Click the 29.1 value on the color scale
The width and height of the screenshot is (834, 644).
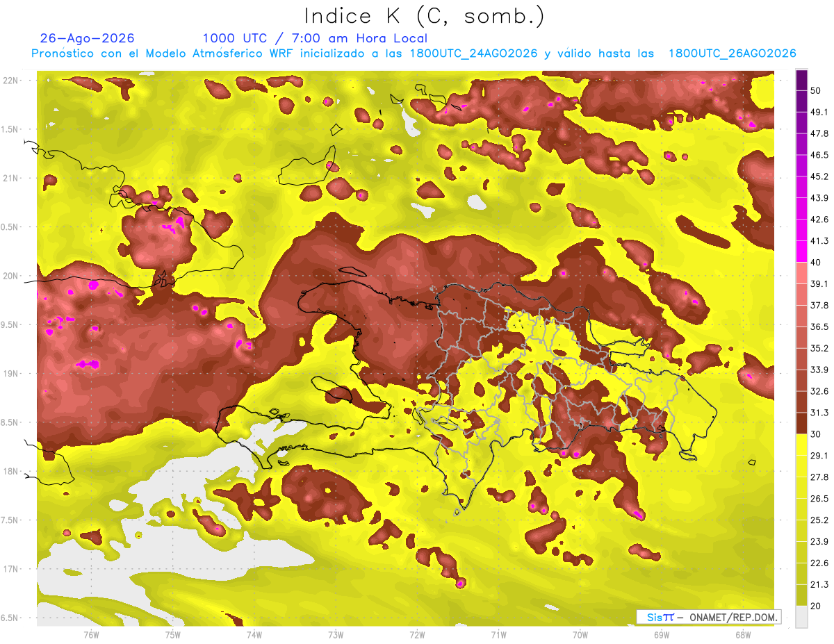(819, 456)
